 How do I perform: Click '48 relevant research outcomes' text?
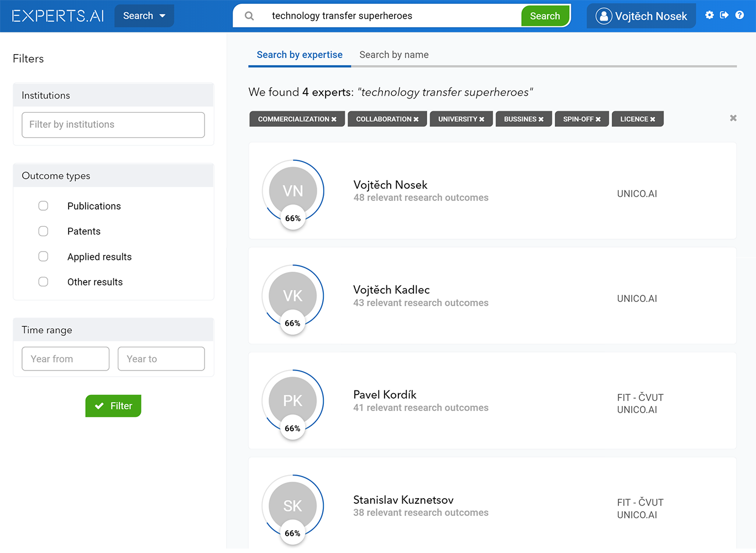(421, 198)
